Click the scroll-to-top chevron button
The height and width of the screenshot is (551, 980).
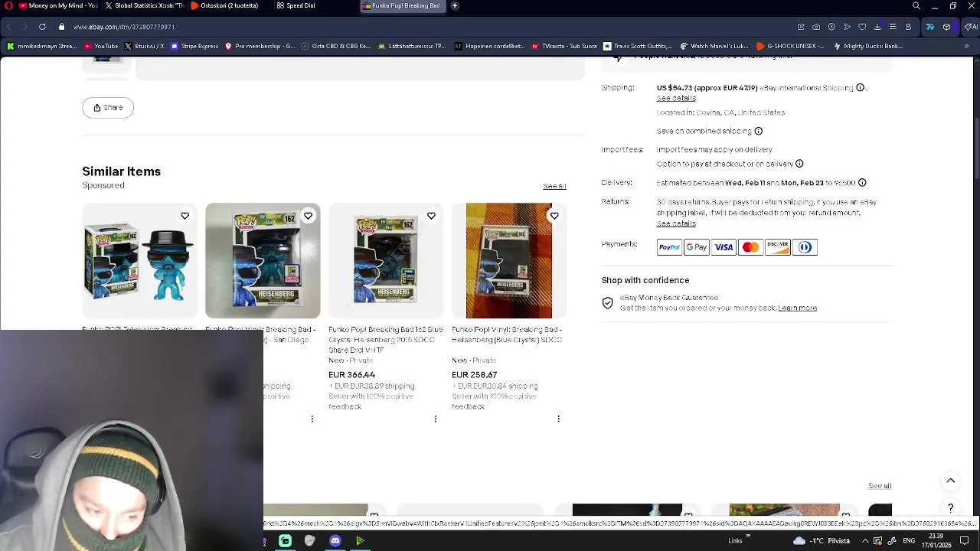(x=951, y=481)
